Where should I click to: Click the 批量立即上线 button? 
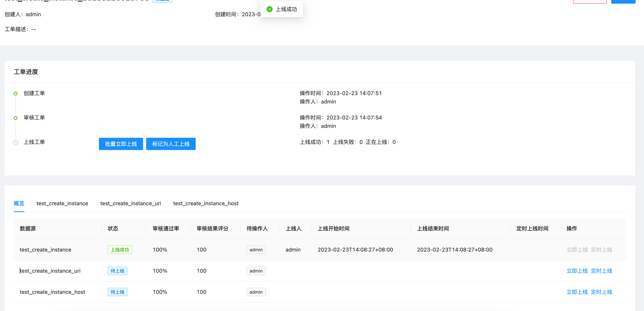[121, 144]
